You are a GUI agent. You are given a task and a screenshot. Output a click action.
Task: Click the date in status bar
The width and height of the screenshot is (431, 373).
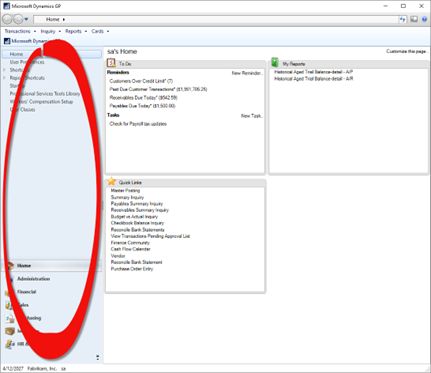click(13, 369)
